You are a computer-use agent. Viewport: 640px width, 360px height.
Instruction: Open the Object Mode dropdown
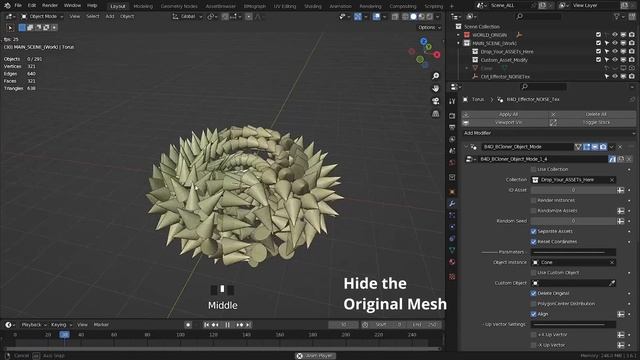pyautogui.click(x=42, y=17)
